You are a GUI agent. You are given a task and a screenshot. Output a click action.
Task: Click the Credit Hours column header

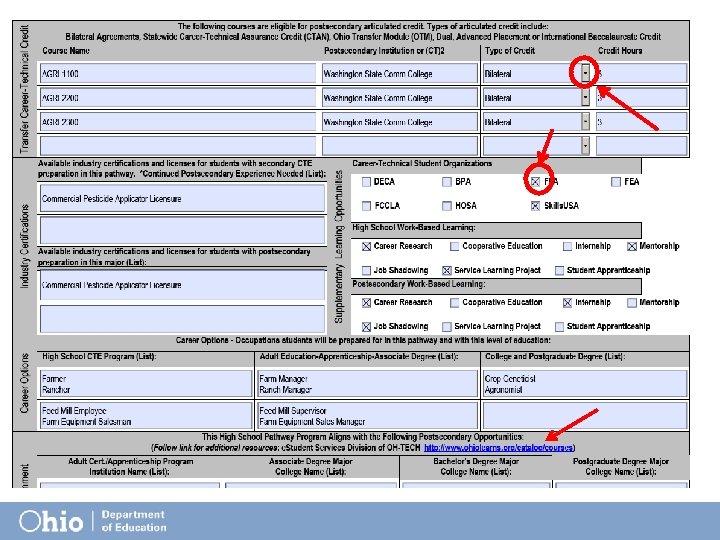(x=620, y=51)
